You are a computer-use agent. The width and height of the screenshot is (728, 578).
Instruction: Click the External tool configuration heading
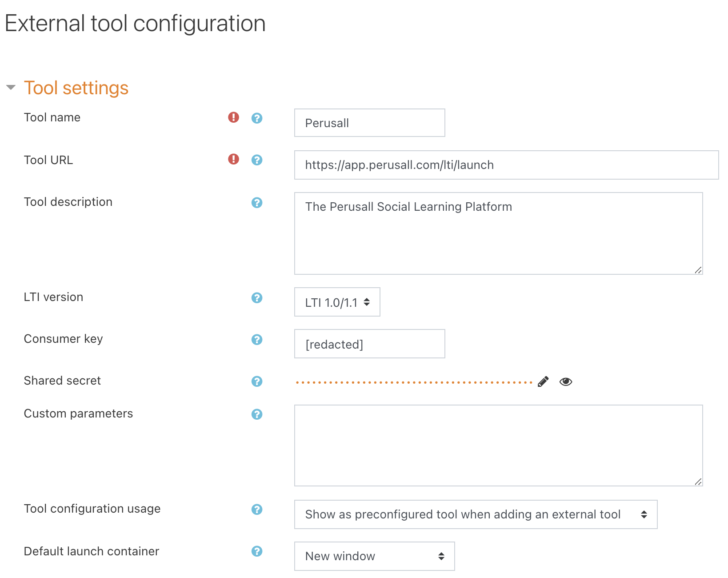[135, 24]
